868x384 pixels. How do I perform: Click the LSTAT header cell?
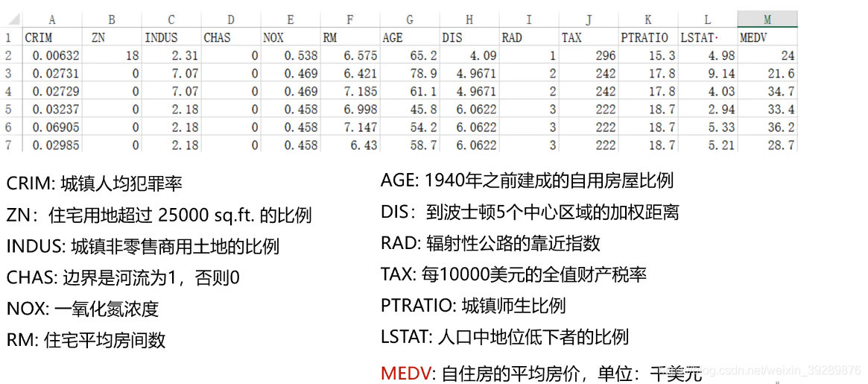[x=708, y=38]
